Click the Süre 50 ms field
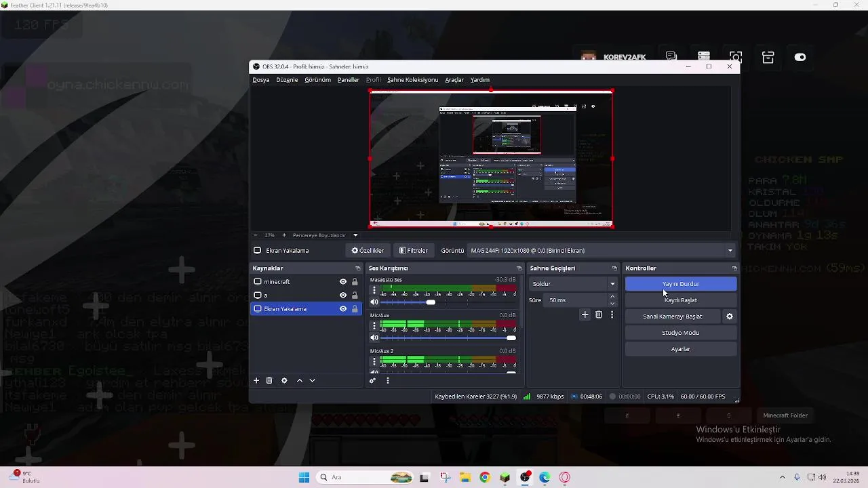 [576, 300]
